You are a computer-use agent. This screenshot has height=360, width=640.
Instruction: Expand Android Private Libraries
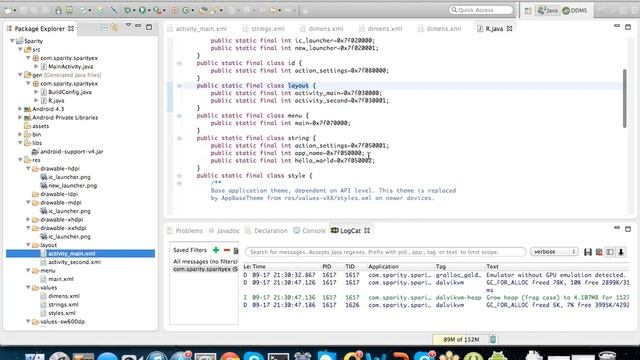[20, 118]
